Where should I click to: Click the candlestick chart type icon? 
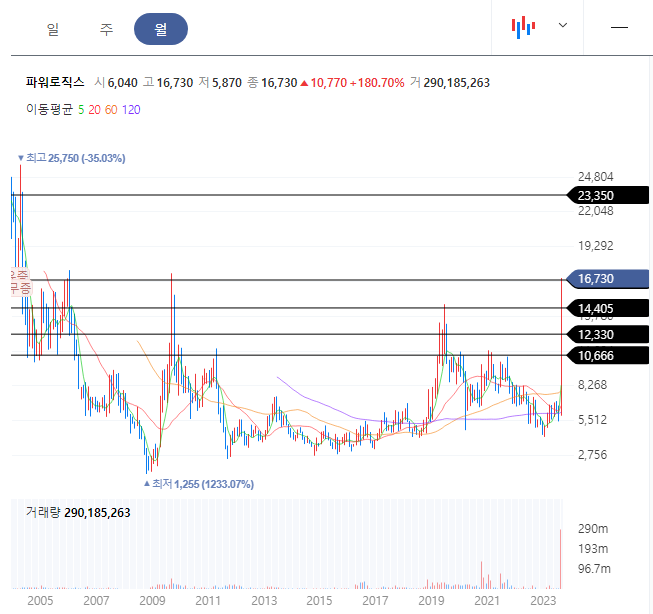(x=523, y=27)
